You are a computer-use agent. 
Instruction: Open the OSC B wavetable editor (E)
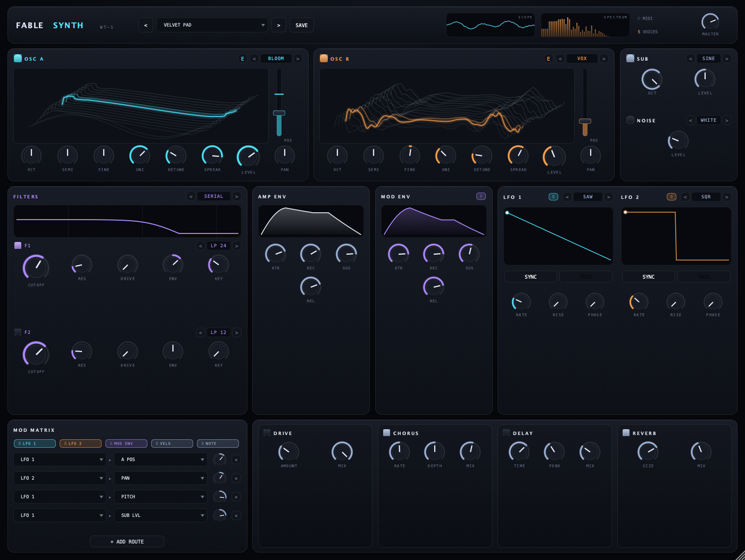pos(549,58)
